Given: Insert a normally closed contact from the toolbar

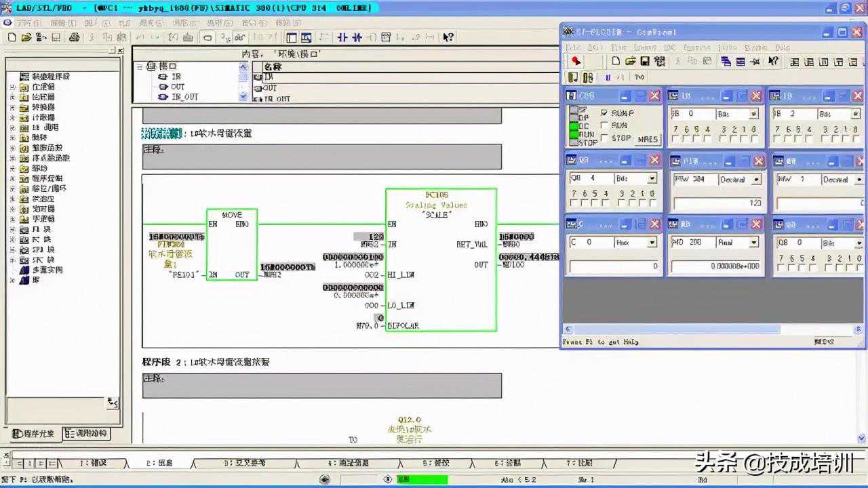Looking at the screenshot, I should click(356, 37).
